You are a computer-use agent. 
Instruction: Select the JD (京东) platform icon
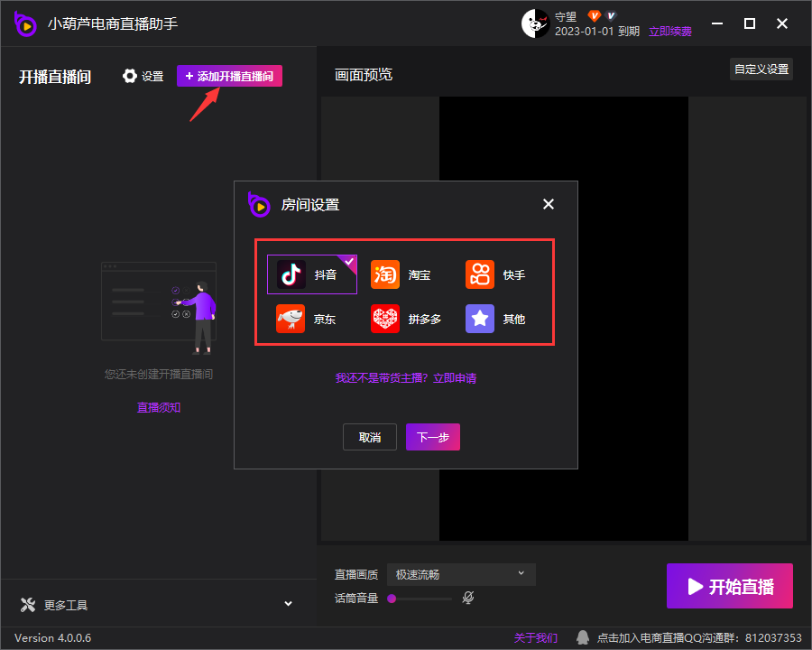pos(291,319)
